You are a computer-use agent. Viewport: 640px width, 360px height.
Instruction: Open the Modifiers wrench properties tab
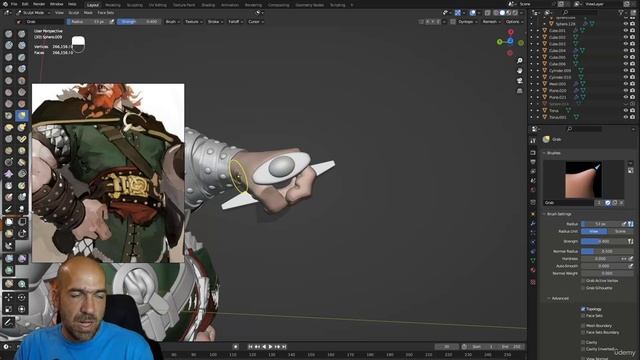[533, 223]
